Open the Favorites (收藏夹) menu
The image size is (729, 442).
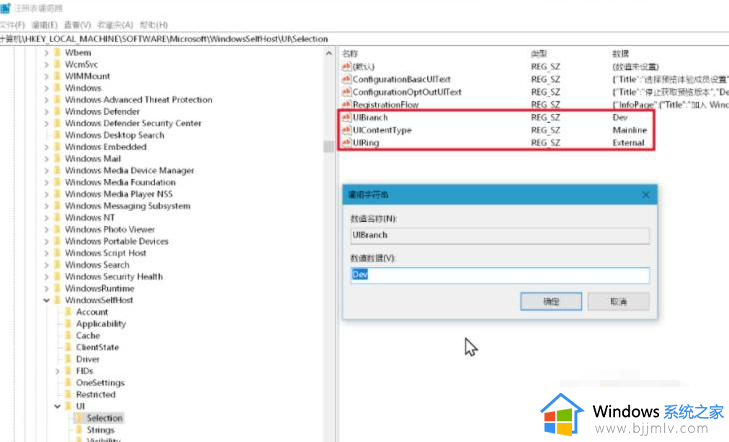tap(115, 25)
